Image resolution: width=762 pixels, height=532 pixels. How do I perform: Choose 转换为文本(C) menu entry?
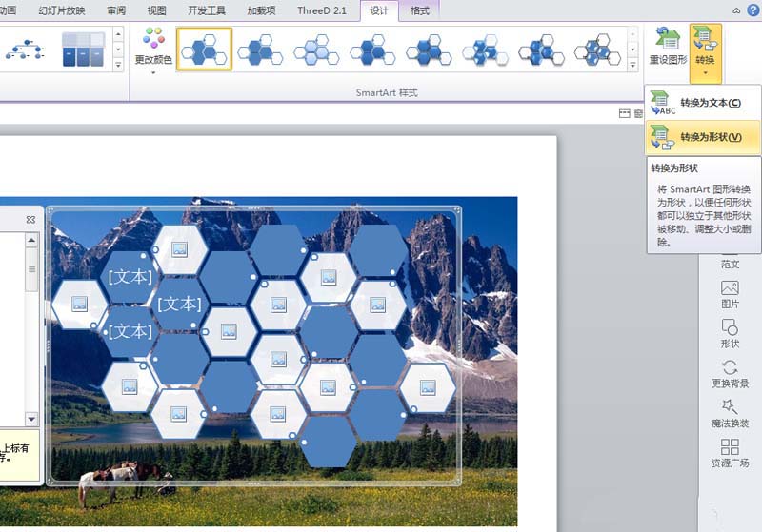(703, 103)
